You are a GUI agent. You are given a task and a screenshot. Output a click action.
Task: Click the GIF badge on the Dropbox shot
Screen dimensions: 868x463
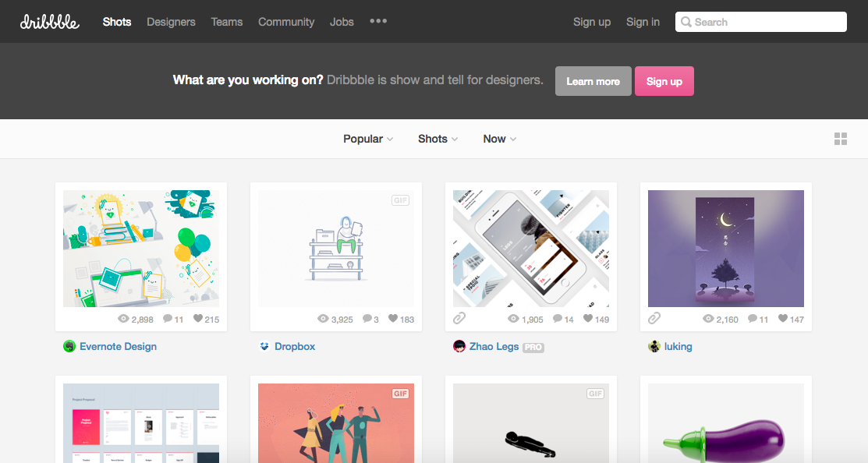[x=401, y=200]
